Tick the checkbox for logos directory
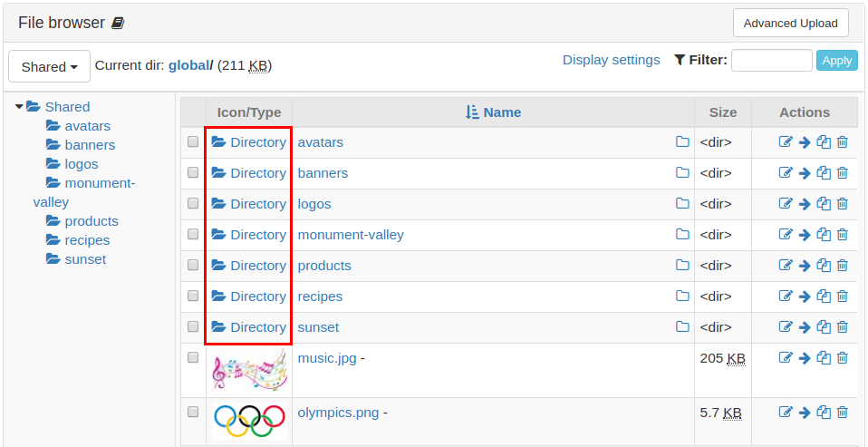 click(x=193, y=203)
